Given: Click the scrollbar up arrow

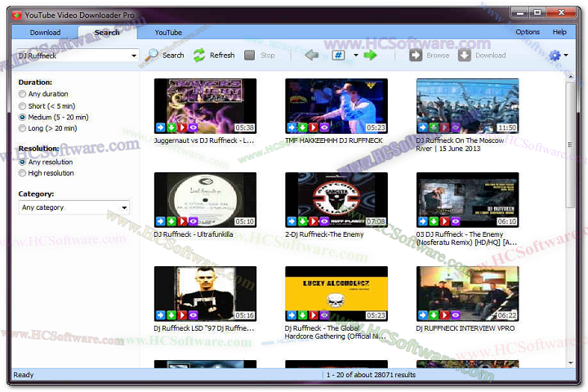Looking at the screenshot, I should pyautogui.click(x=570, y=76).
